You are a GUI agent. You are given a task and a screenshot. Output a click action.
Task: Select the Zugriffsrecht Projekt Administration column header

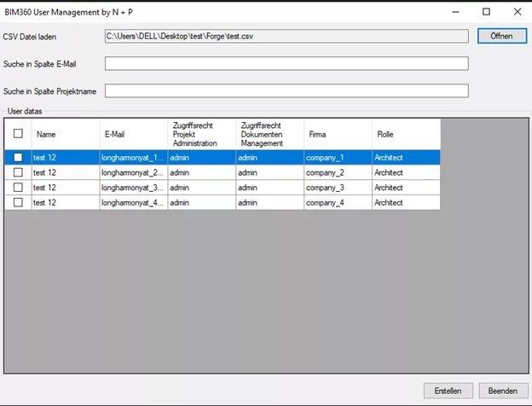click(201, 134)
